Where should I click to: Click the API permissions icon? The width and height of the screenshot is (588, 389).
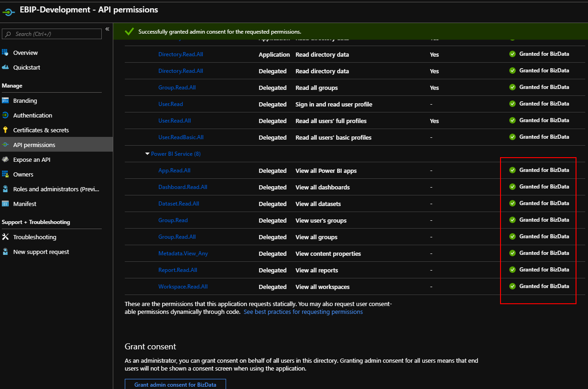pos(5,145)
